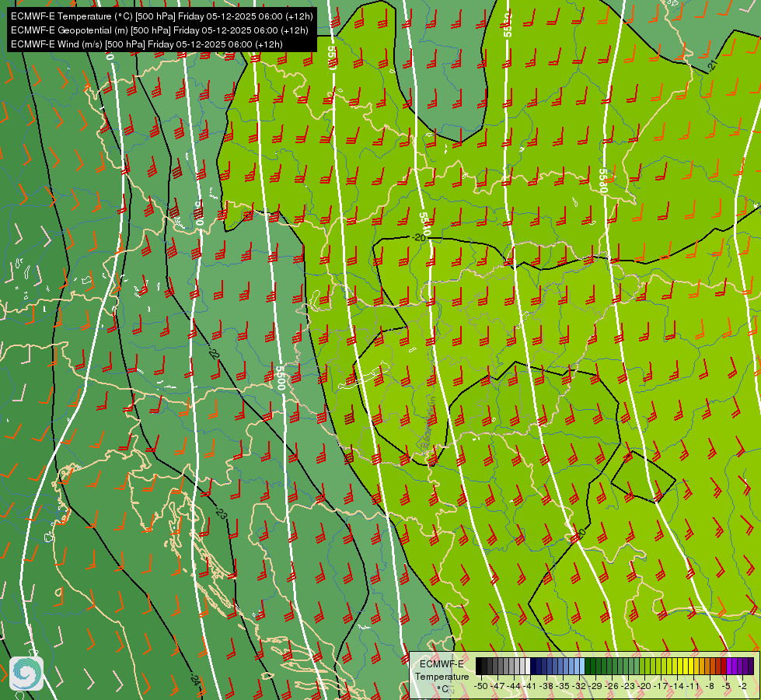The height and width of the screenshot is (700, 761).
Task: Click the -17 value on the legend
Action: coord(661,686)
